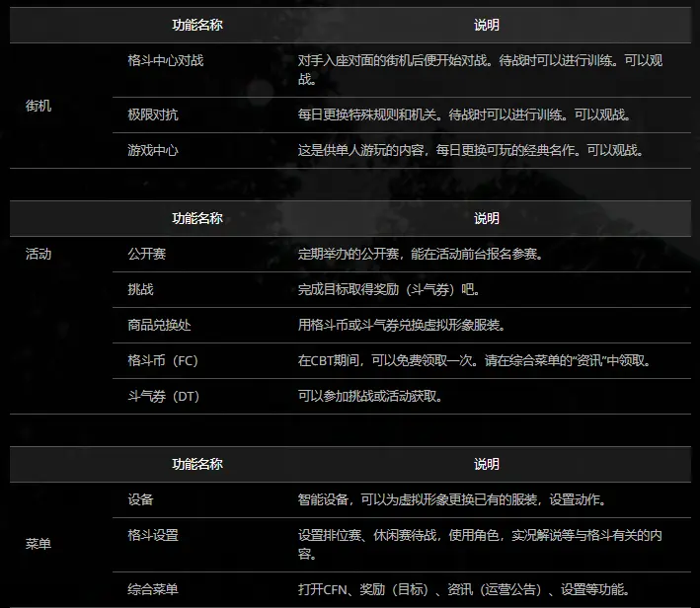Click description 智能设备，可以为虚拟形象更换
This screenshot has height=608, width=700.
[452, 499]
